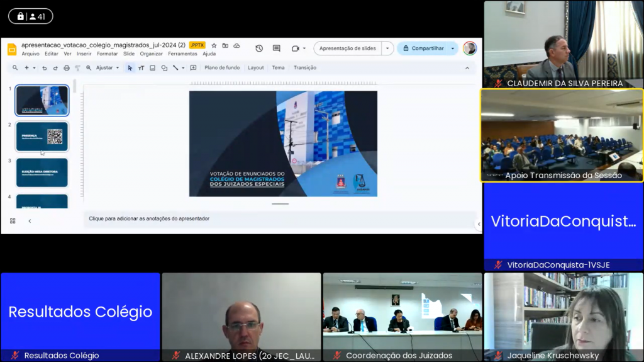Screen dimensions: 644x362
Task: Click the Compartilhar button
Action: (x=423, y=48)
